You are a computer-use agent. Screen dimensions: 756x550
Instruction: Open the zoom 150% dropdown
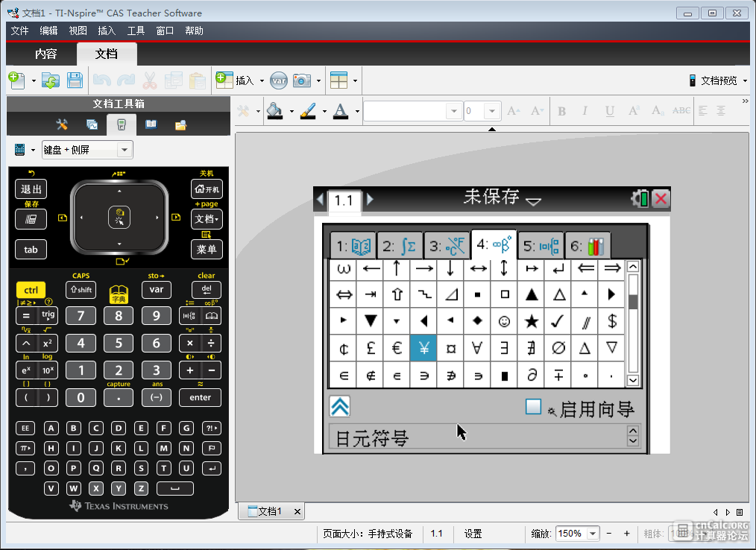pos(593,534)
